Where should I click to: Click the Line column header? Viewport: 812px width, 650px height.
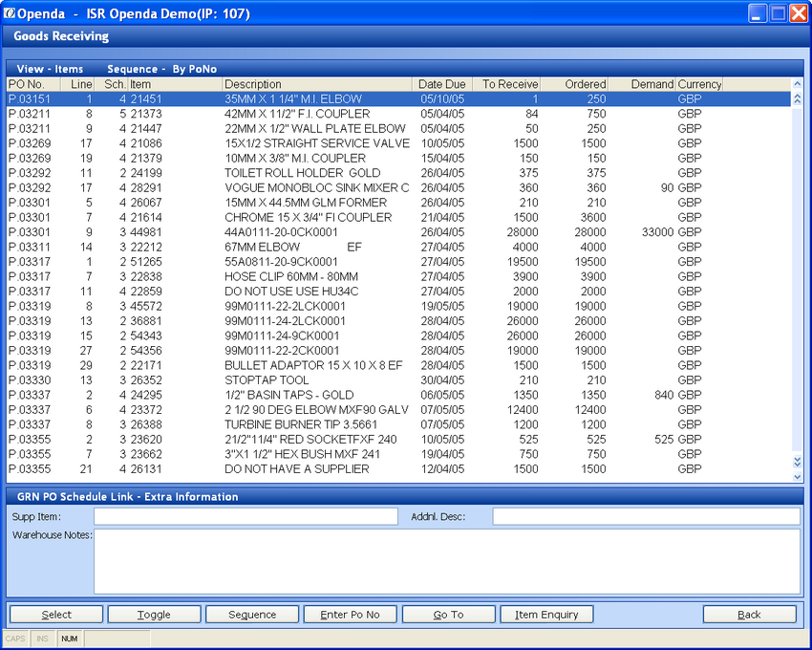pyautogui.click(x=77, y=84)
